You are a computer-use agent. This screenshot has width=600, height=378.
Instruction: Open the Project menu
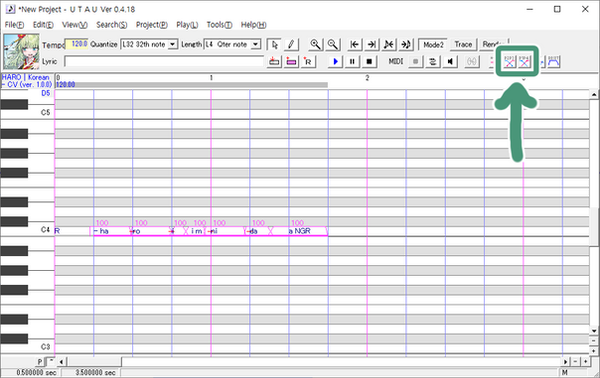(x=152, y=25)
